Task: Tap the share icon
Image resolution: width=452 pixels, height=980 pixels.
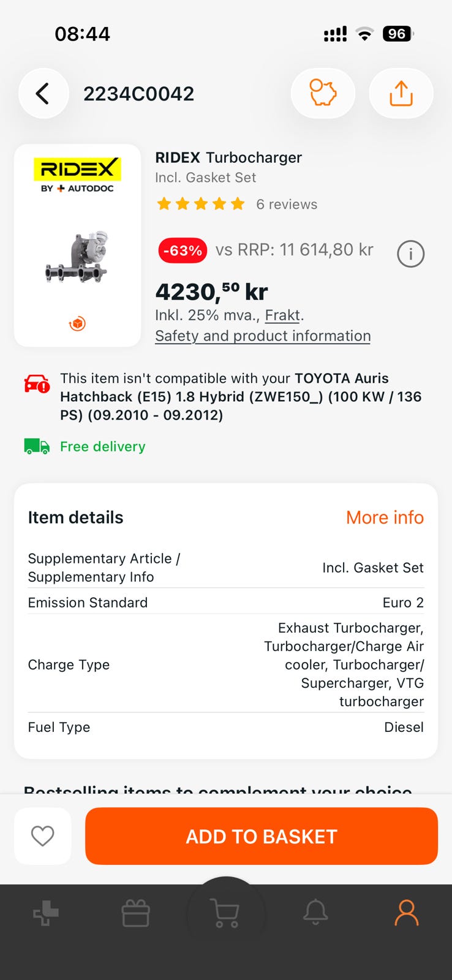Action: coord(401,94)
